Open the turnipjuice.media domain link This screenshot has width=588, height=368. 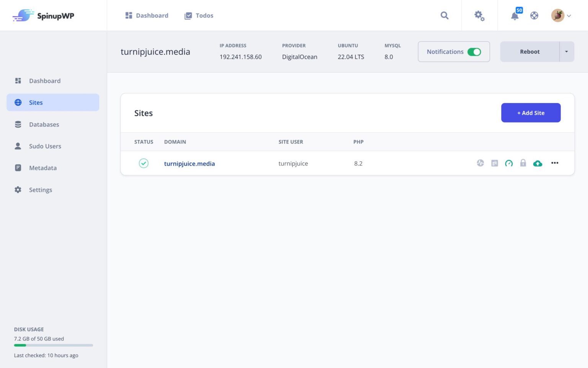click(189, 163)
